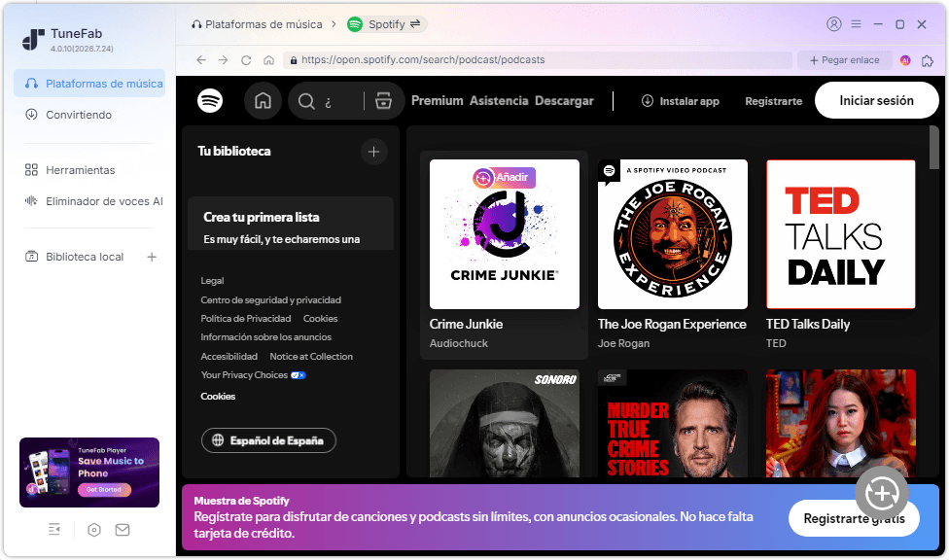Open the Convirtiendo section

tap(68, 115)
